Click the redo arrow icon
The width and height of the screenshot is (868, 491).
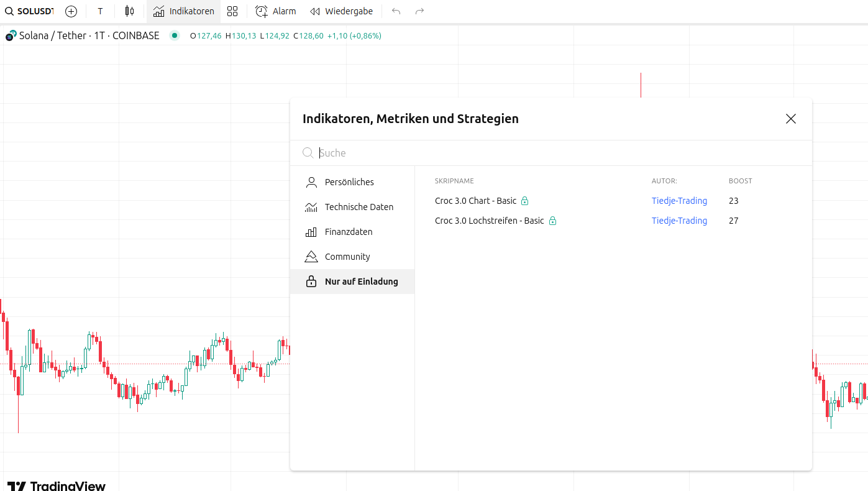[x=419, y=11]
